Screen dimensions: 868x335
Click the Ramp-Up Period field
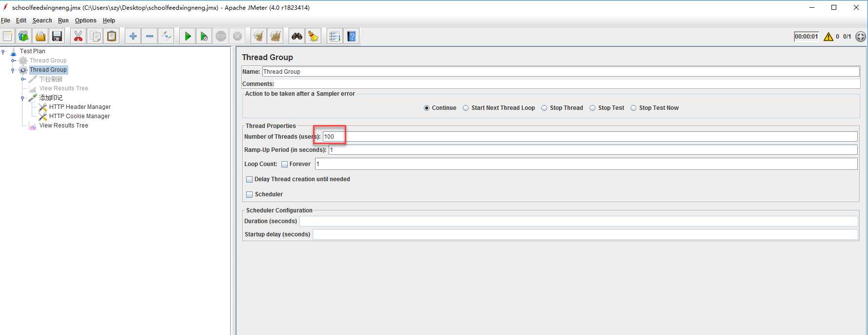pos(593,150)
